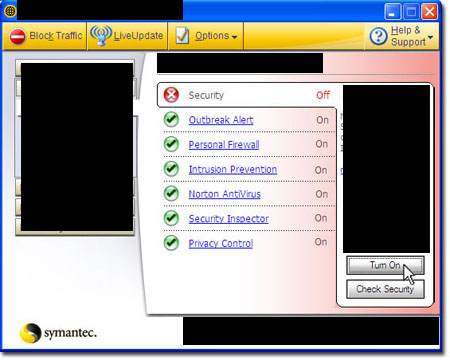Click the red Block Traffic icon

pos(17,36)
